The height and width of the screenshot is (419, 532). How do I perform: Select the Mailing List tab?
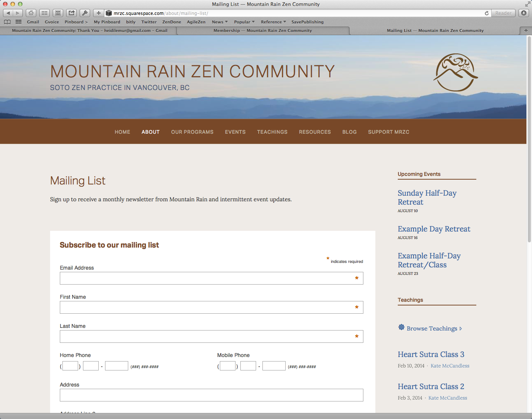435,31
